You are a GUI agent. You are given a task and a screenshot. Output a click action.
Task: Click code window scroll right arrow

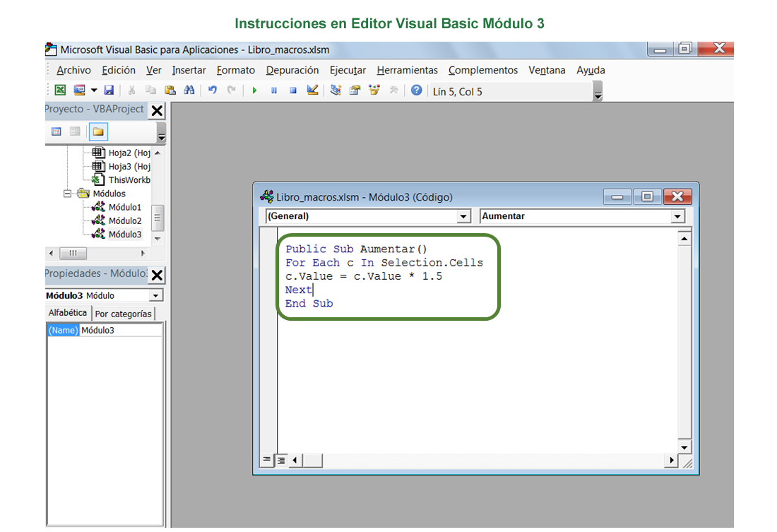(672, 460)
